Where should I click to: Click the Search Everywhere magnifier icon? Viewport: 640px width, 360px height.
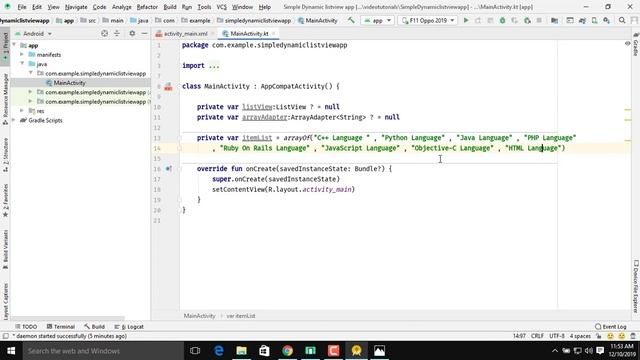coord(622,20)
